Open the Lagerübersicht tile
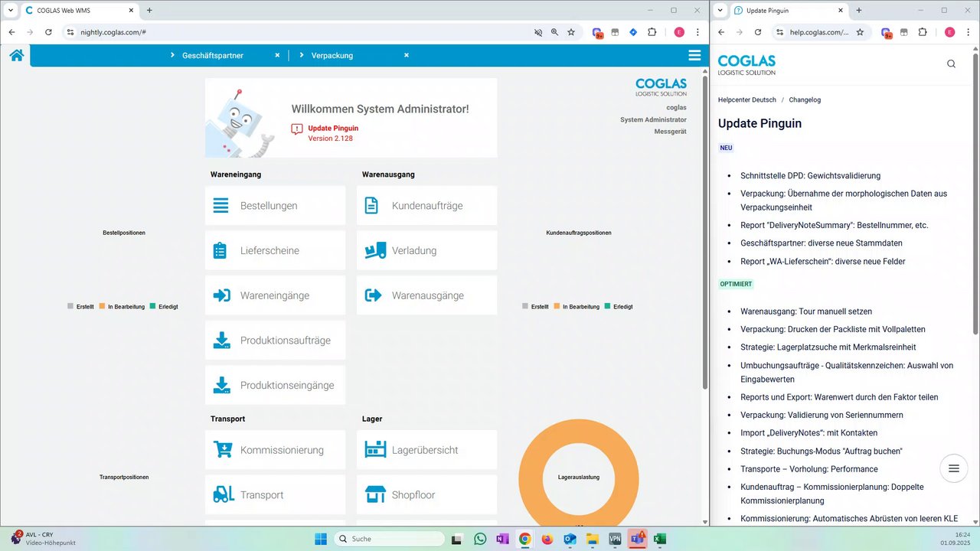This screenshot has height=551, width=980. point(426,450)
